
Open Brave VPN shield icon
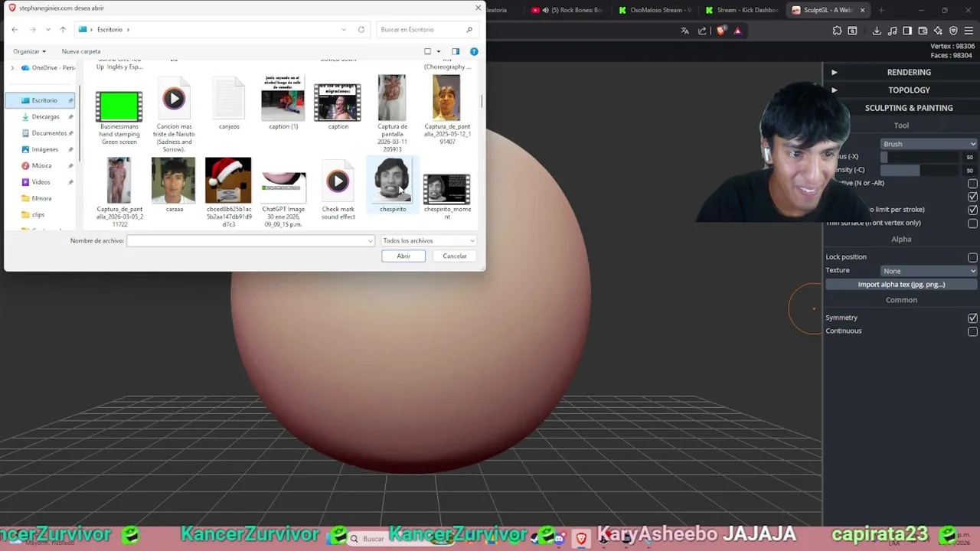point(953,31)
